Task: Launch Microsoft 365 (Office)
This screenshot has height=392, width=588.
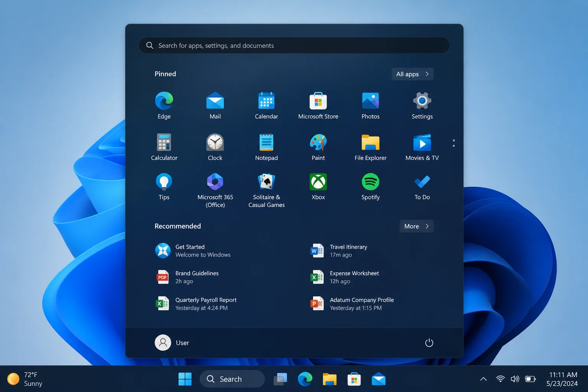Action: 215,190
